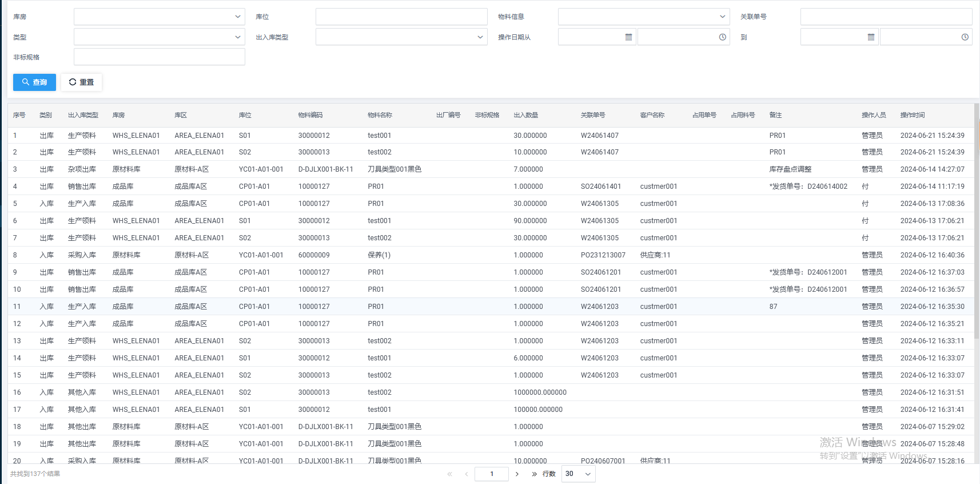This screenshot has height=484, width=980.
Task: Select timestamp 2024-06-12 16:31:51
Action: 933,392
